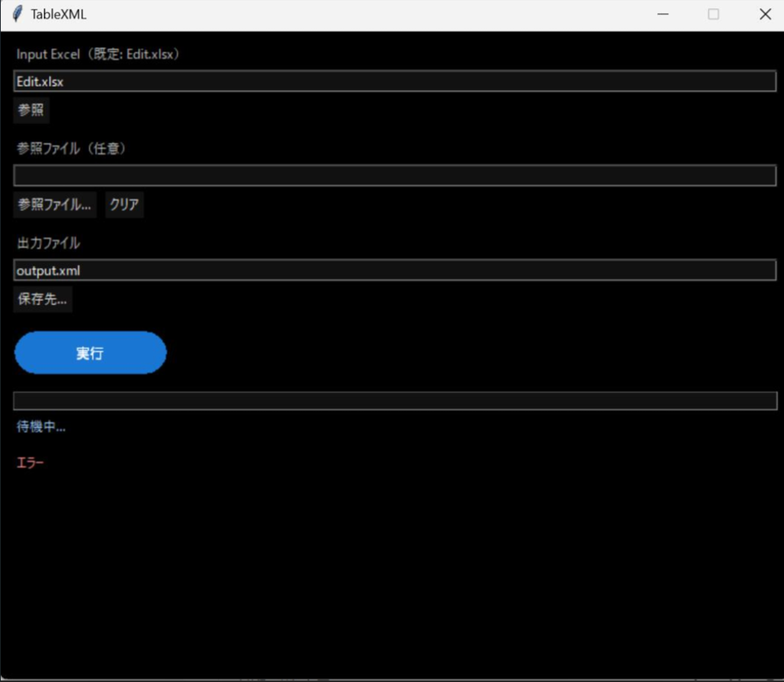Close the TableXML window
The image size is (784, 682).
point(765,14)
